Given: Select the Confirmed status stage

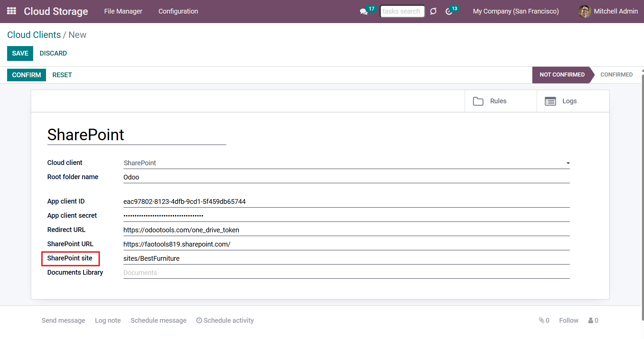Looking at the screenshot, I should click(616, 75).
